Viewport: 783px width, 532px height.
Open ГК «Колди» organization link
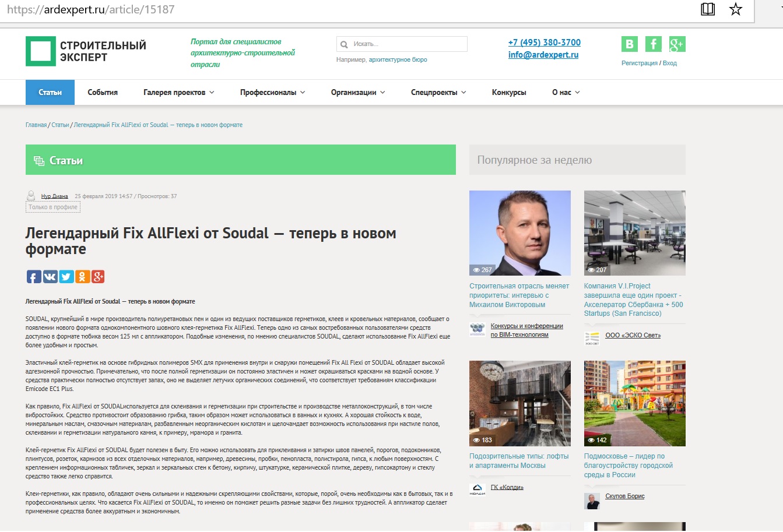pos(507,487)
